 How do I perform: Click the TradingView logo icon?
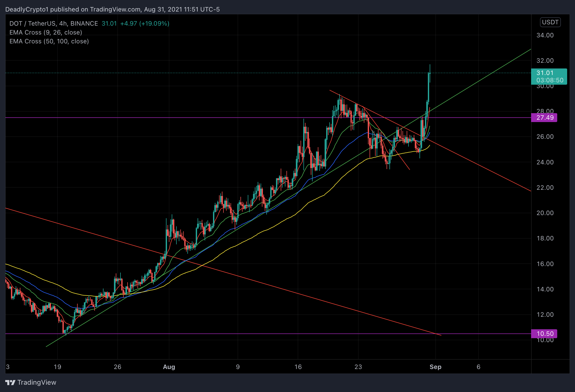click(10, 383)
